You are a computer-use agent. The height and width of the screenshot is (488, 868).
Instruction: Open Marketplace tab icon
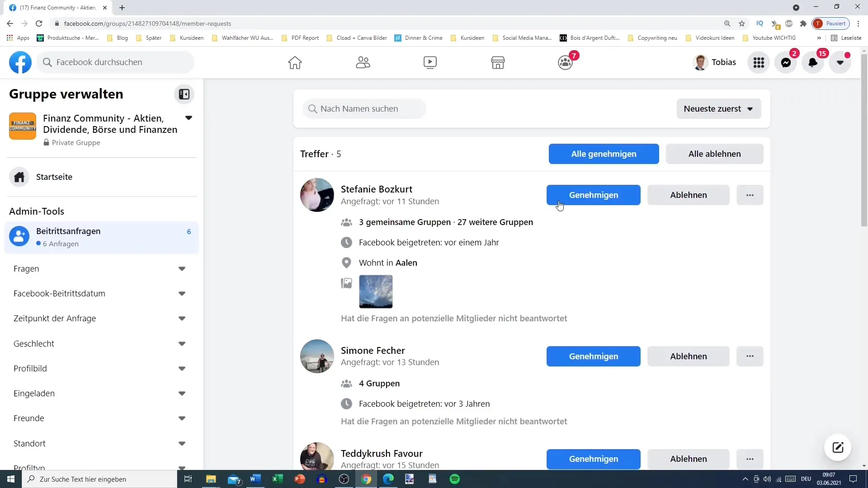click(498, 62)
